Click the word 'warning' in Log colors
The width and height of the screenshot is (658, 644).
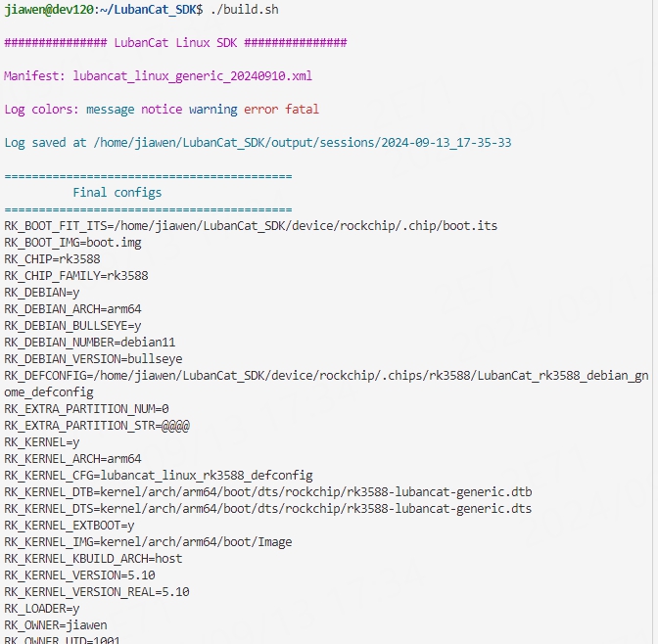213,109
